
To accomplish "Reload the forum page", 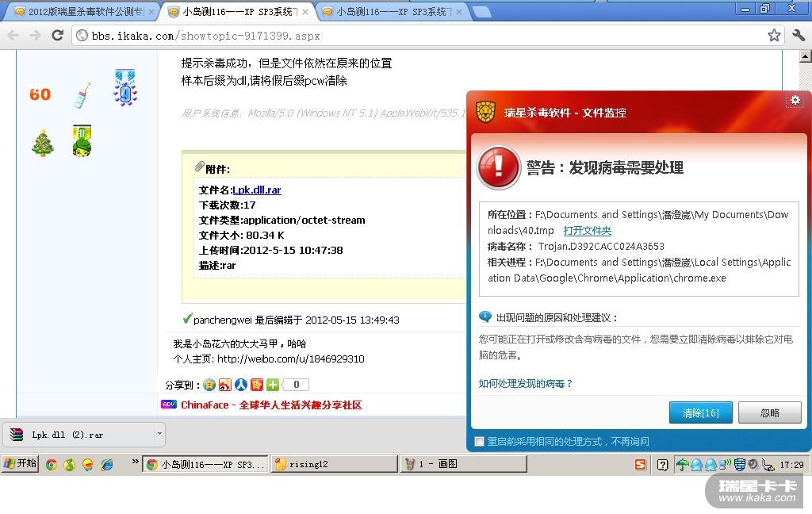I will 58,35.
